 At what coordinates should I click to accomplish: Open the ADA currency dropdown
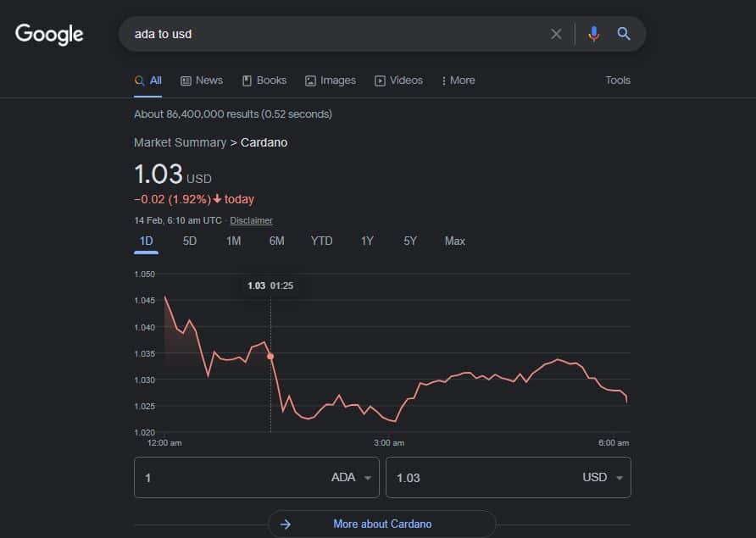[x=351, y=478]
